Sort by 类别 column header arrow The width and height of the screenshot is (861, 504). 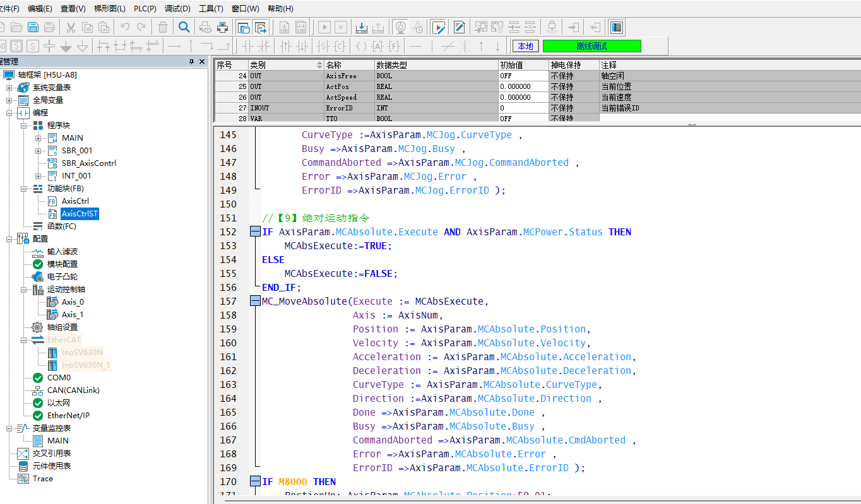[319, 65]
